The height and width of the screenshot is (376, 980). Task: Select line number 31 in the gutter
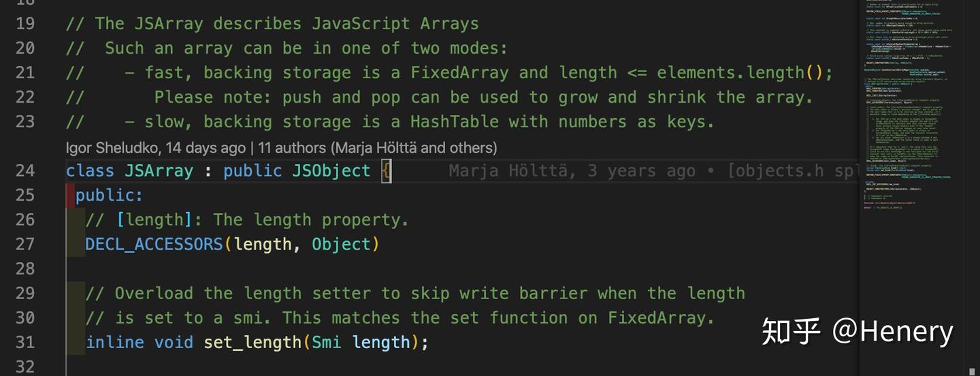coord(25,342)
